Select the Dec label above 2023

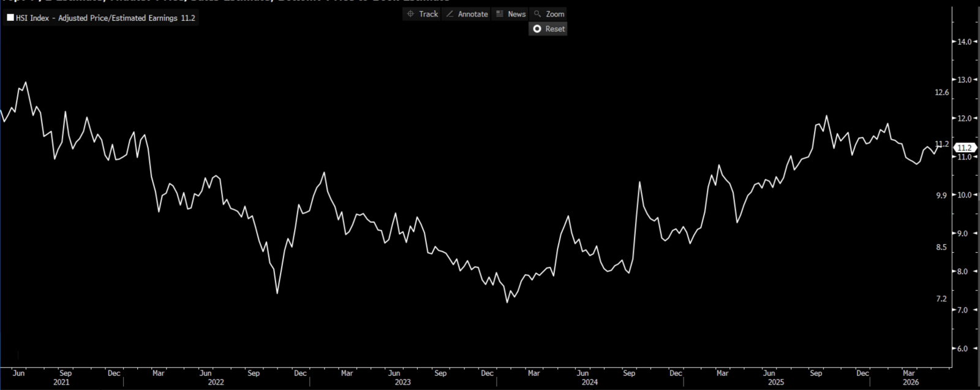pos(487,373)
